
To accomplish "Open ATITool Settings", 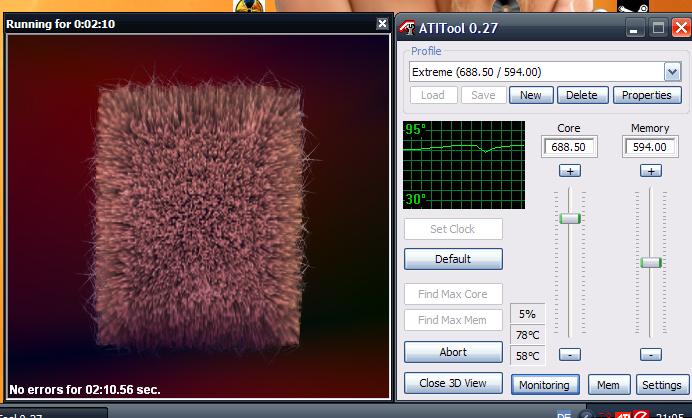I will click(662, 385).
